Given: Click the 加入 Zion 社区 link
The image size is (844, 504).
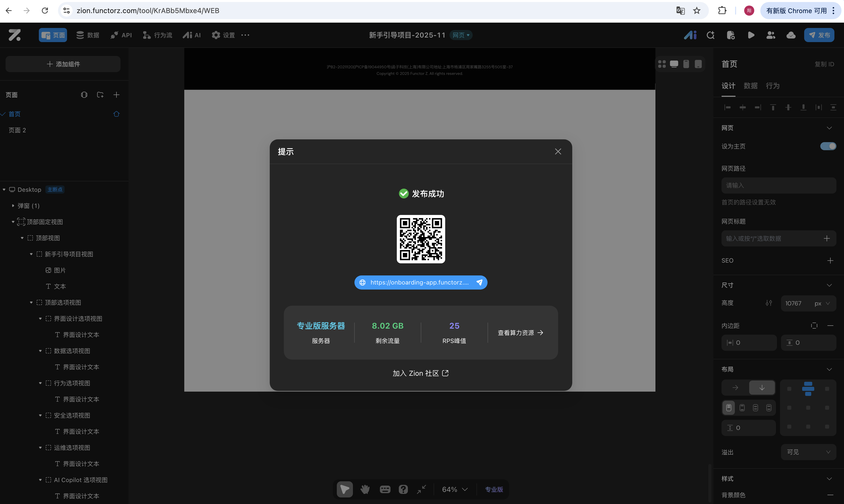Looking at the screenshot, I should pyautogui.click(x=420, y=373).
